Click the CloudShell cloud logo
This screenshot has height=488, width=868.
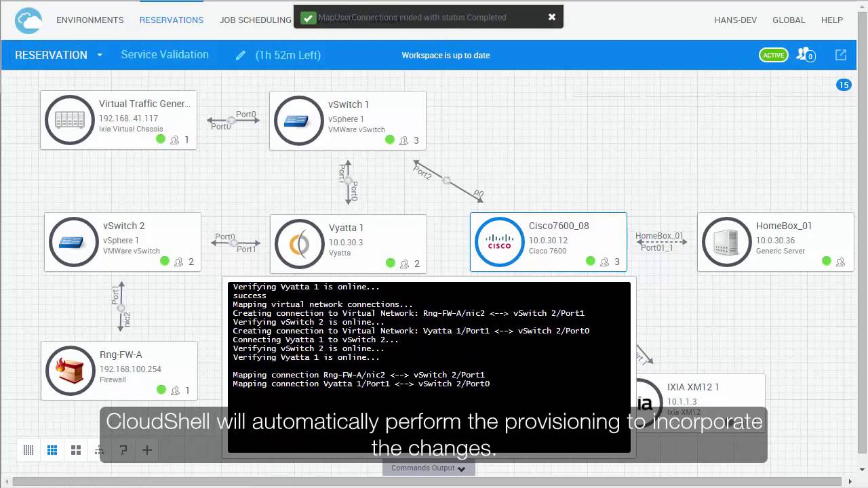[29, 20]
